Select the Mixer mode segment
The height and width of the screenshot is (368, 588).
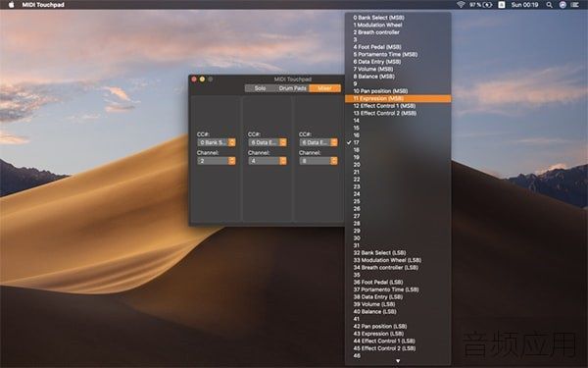click(x=324, y=88)
